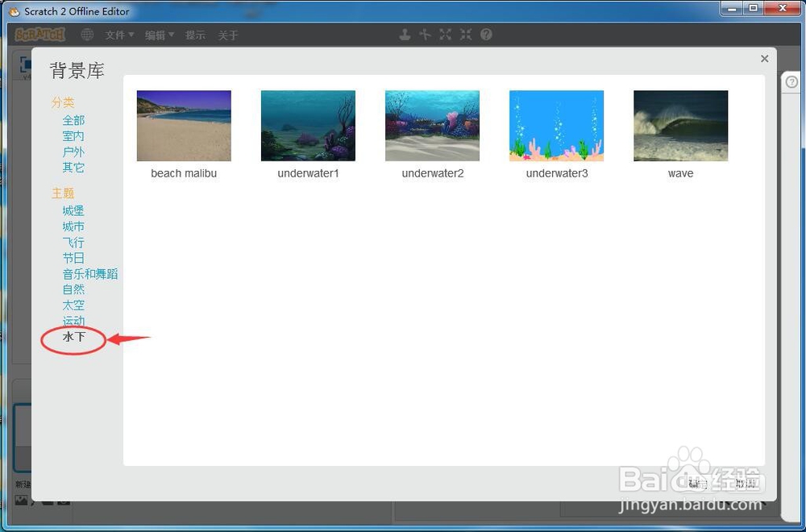Image resolution: width=806 pixels, height=532 pixels.
Task: Cancel with the 取消 button
Action: (x=745, y=483)
